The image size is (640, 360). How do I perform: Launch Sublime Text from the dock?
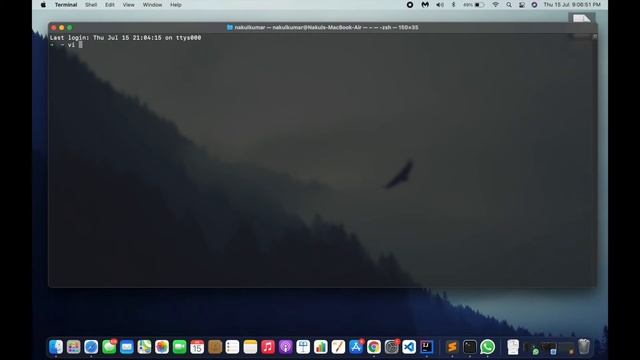pyautogui.click(x=452, y=347)
